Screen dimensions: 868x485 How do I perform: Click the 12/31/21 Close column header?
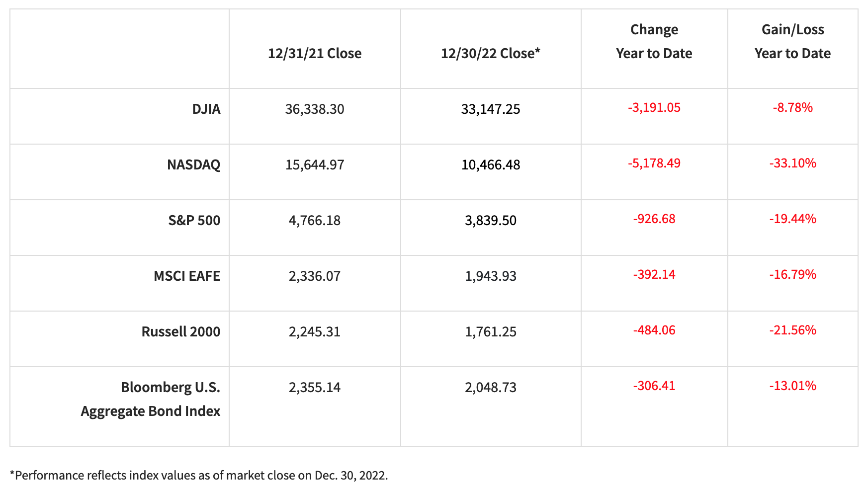pyautogui.click(x=314, y=53)
